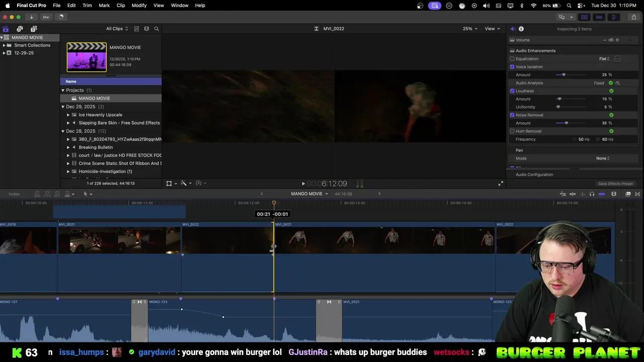Toggle the Timeline panel layout button
Viewport: 644px width, 362px height.
[599, 17]
